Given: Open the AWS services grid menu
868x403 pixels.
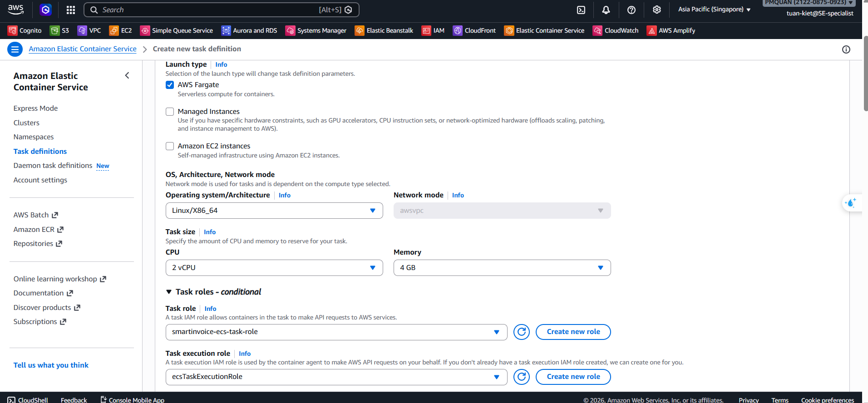Looking at the screenshot, I should point(71,10).
